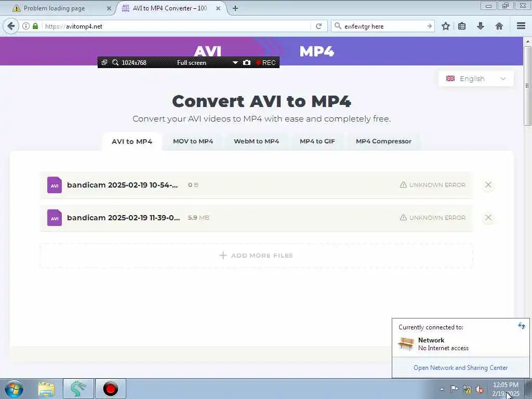
Task: Open a new tab with the plus button
Action: [x=235, y=8]
